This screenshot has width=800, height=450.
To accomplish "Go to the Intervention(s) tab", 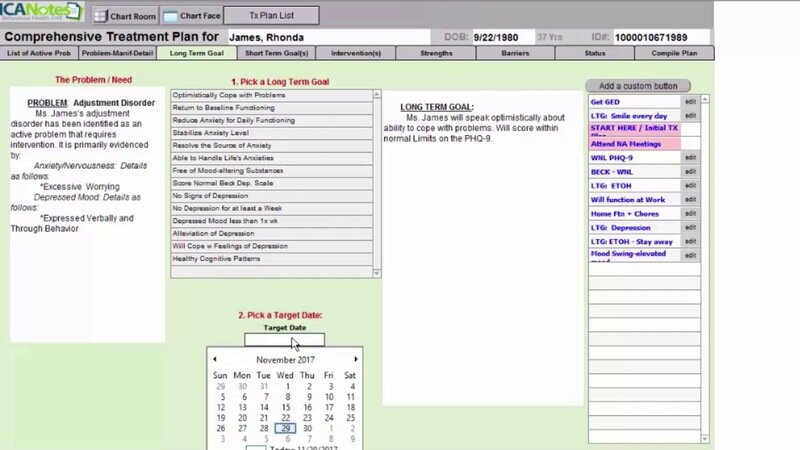I will tap(356, 53).
